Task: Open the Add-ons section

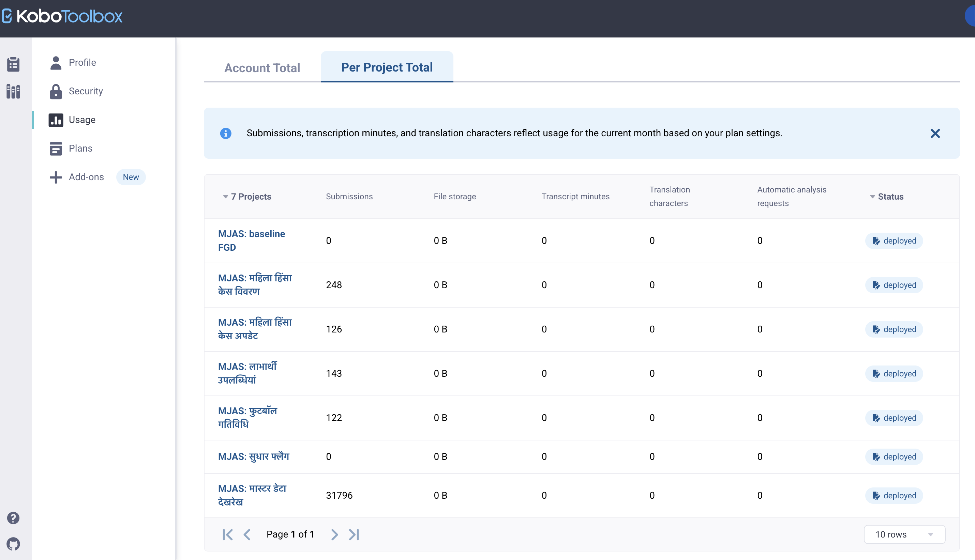Action: (x=86, y=177)
